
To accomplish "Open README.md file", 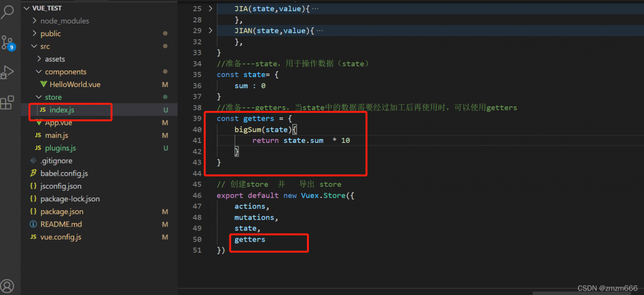I will [61, 224].
